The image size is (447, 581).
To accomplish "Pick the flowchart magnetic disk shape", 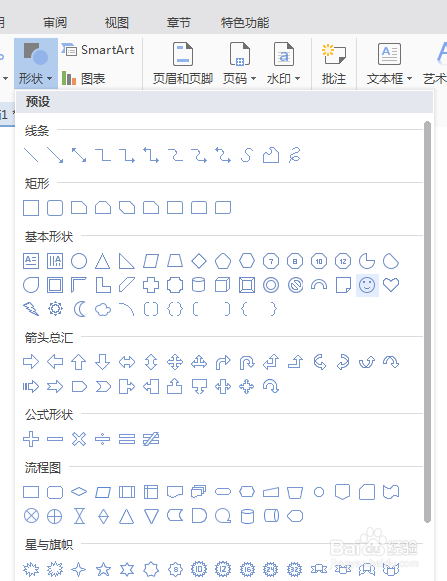I will tap(247, 516).
